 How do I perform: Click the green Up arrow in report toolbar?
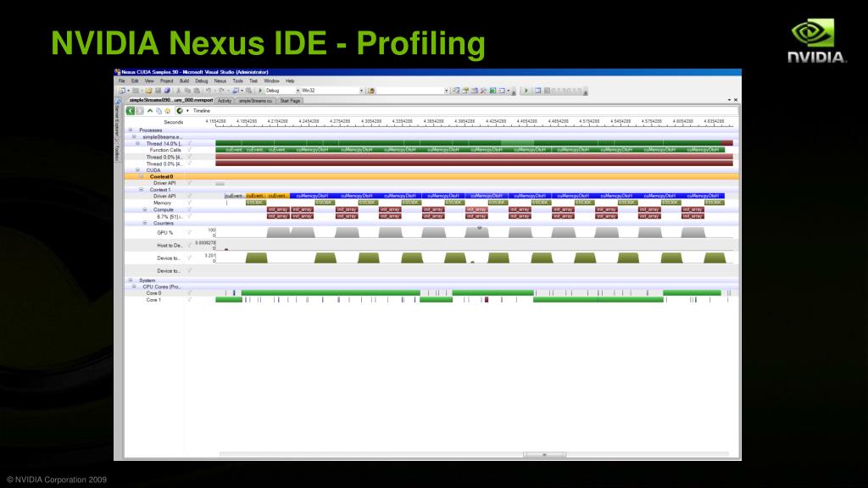click(x=150, y=111)
